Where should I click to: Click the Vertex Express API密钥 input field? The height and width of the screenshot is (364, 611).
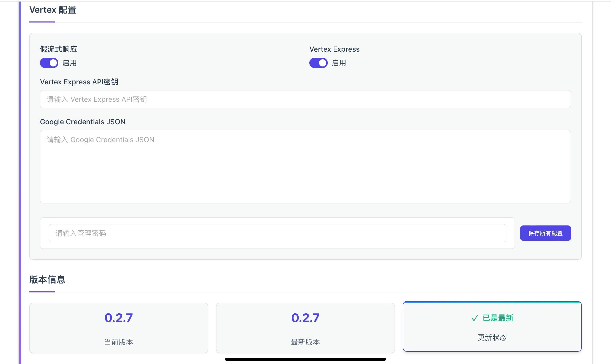[x=305, y=99]
